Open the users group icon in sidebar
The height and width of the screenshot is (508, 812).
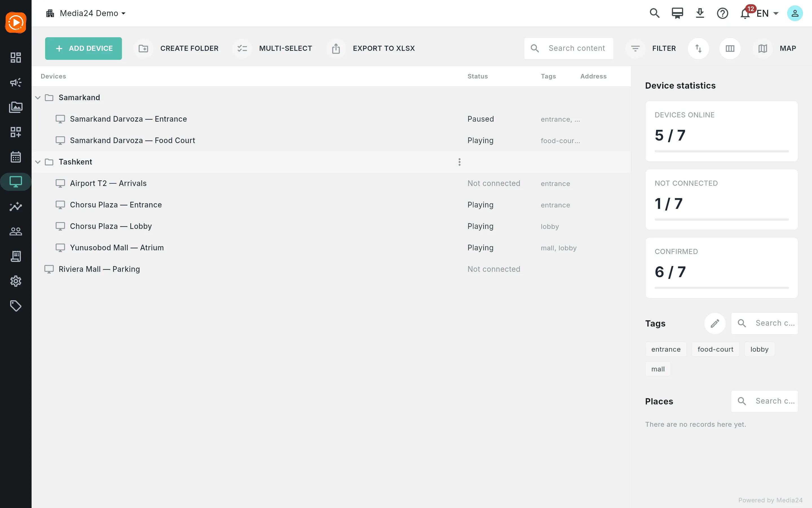pos(16,231)
